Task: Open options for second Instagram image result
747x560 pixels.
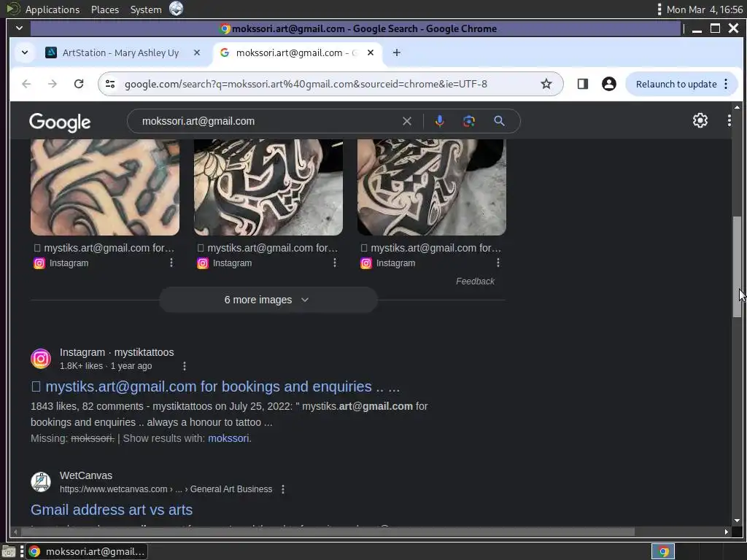Action: click(335, 262)
